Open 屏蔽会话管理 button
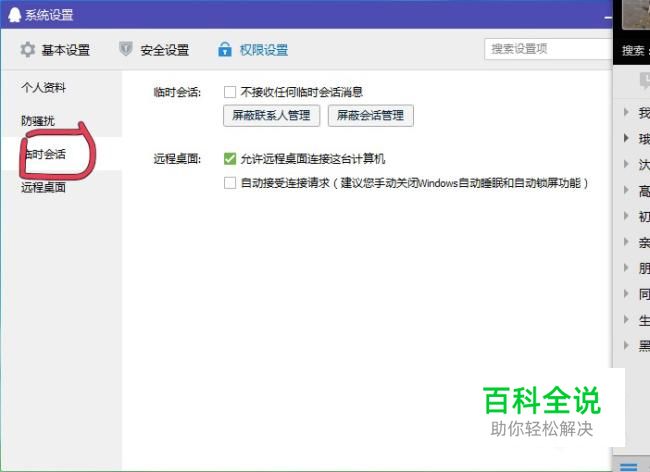This screenshot has height=472, width=650. coord(371,115)
